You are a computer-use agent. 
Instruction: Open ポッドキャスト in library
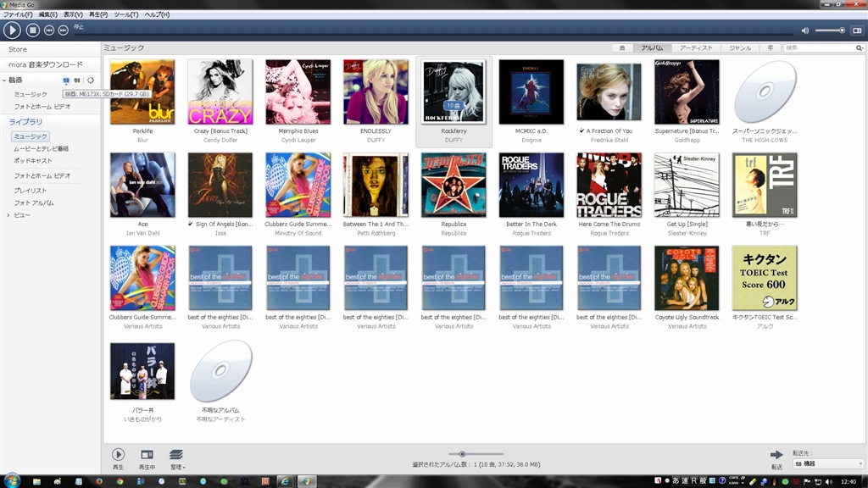point(33,161)
